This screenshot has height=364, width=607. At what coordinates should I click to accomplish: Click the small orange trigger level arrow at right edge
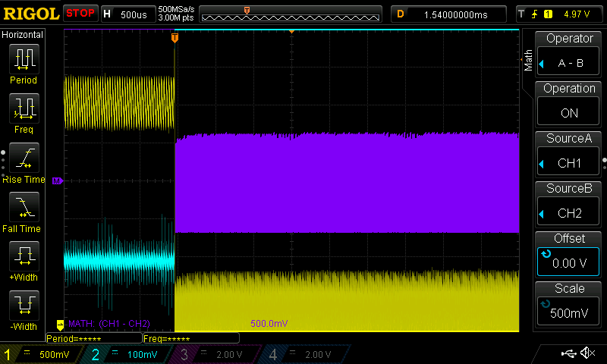(521, 60)
